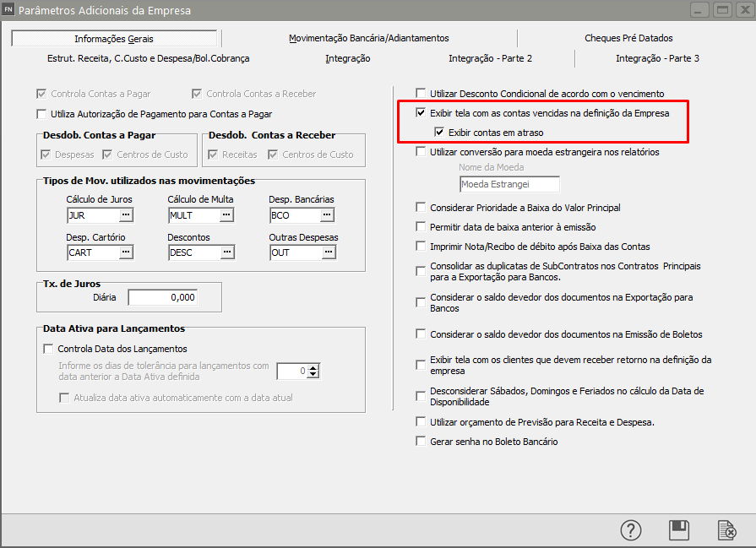Switch to Cheques Pré Datados tab
Screen dimensions: 756x548
(628, 38)
